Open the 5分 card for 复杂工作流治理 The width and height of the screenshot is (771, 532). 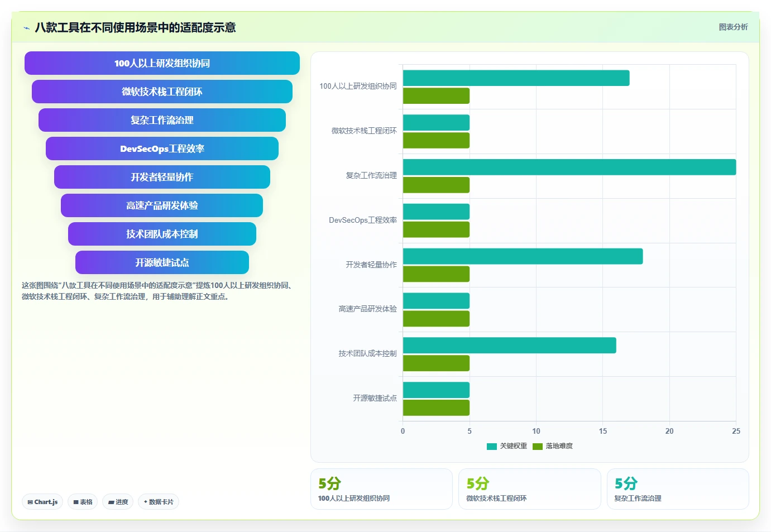pos(678,489)
